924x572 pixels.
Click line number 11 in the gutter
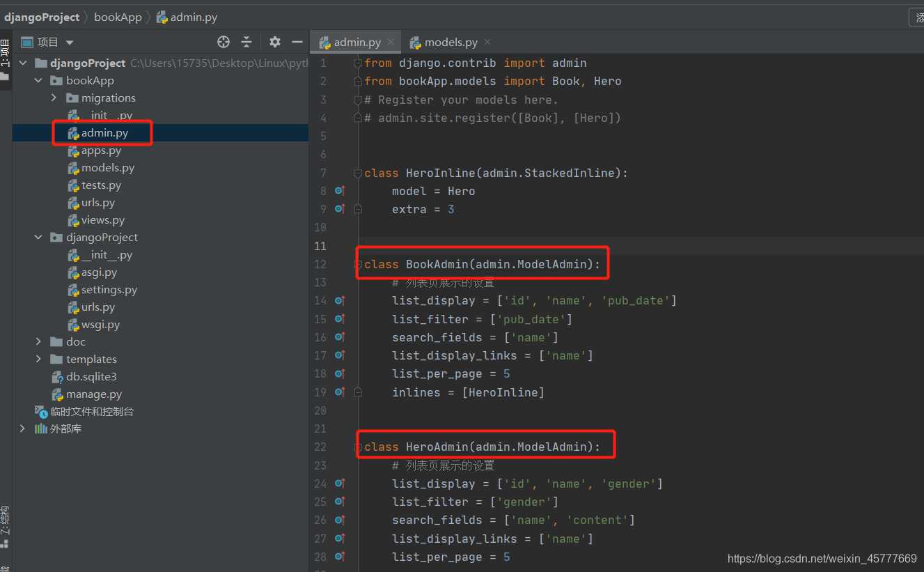click(320, 245)
